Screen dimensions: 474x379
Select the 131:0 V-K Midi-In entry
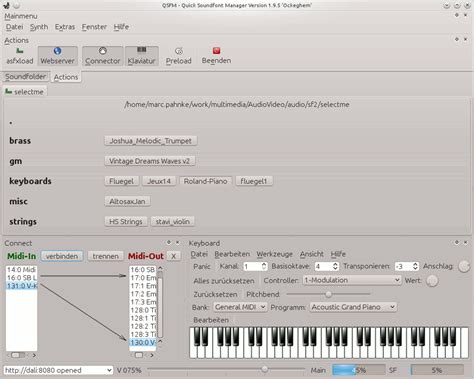22,286
